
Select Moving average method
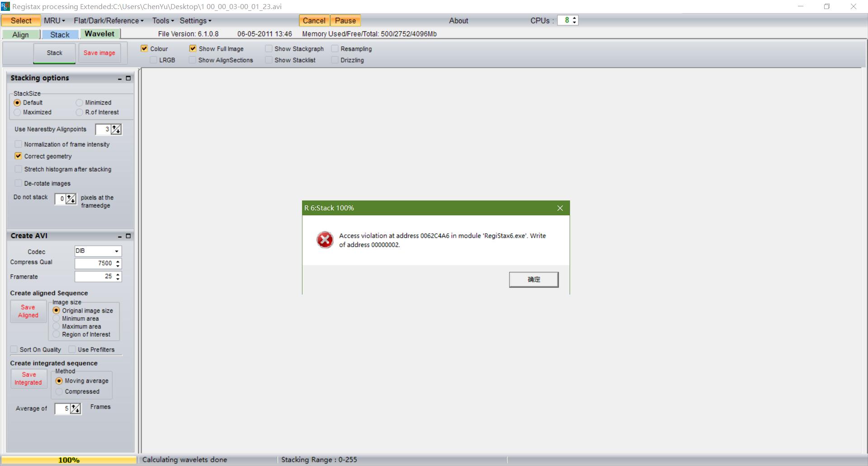click(x=59, y=381)
